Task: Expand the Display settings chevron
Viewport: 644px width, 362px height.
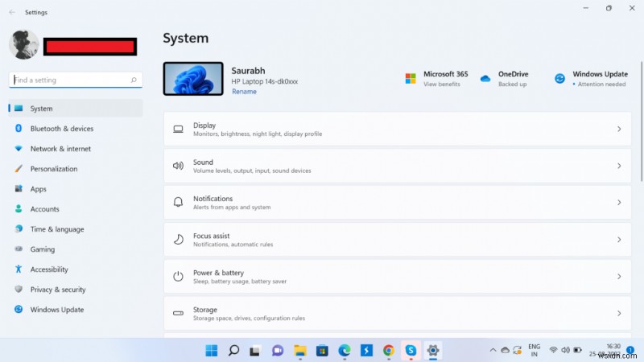Action: [x=619, y=129]
